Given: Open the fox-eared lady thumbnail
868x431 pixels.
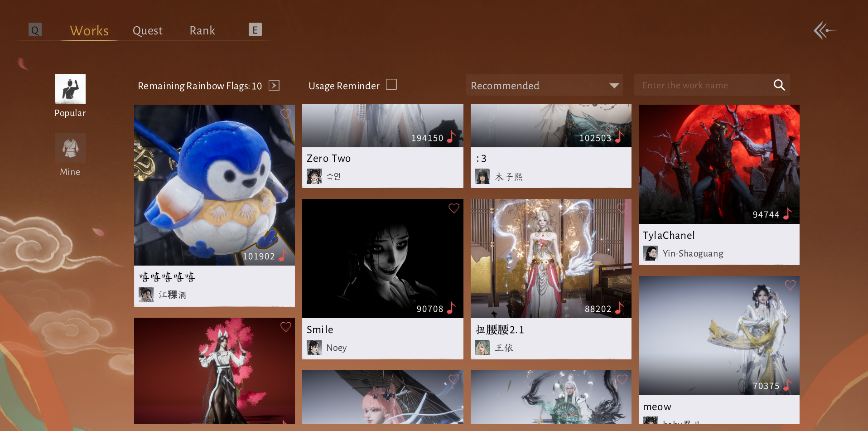Looking at the screenshot, I should click(x=214, y=371).
